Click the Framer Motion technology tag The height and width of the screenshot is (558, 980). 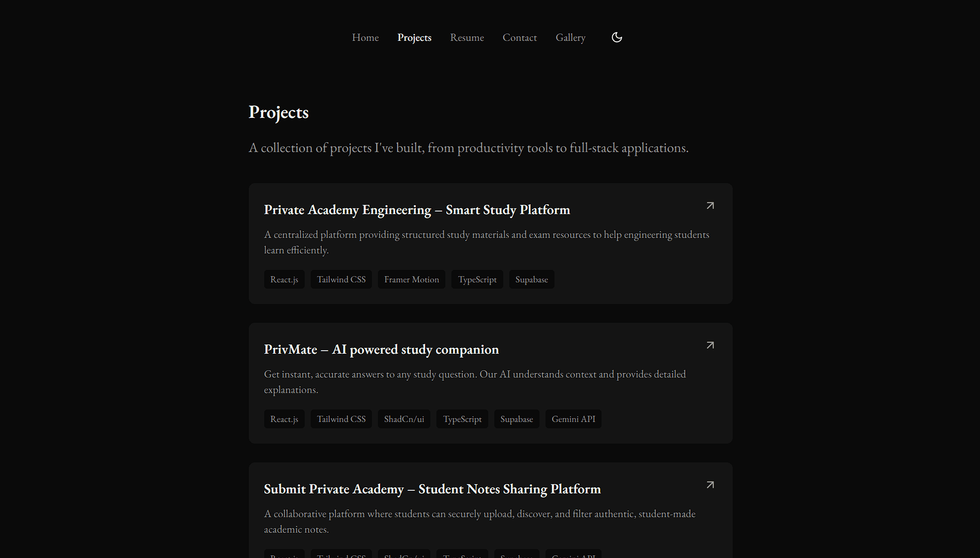pos(411,279)
